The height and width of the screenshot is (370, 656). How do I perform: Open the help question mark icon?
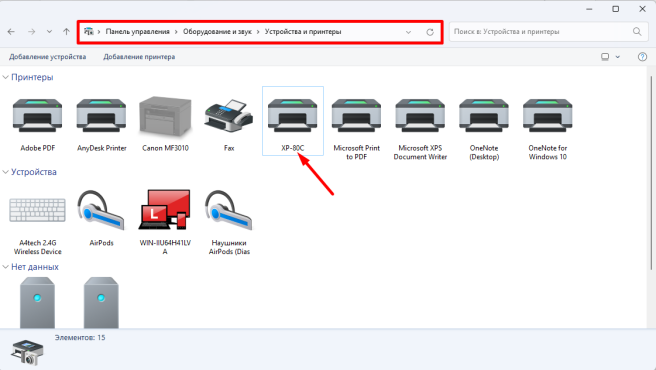pyautogui.click(x=642, y=57)
